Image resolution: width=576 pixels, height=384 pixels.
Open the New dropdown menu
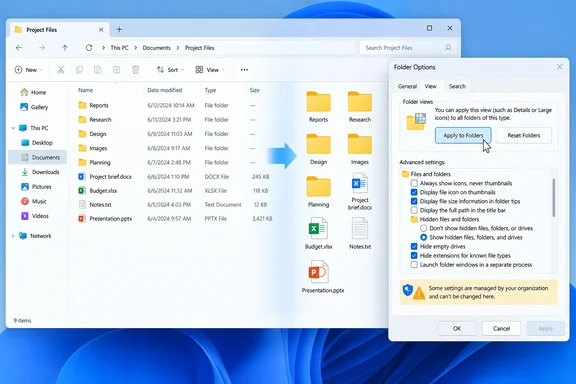[x=29, y=70]
